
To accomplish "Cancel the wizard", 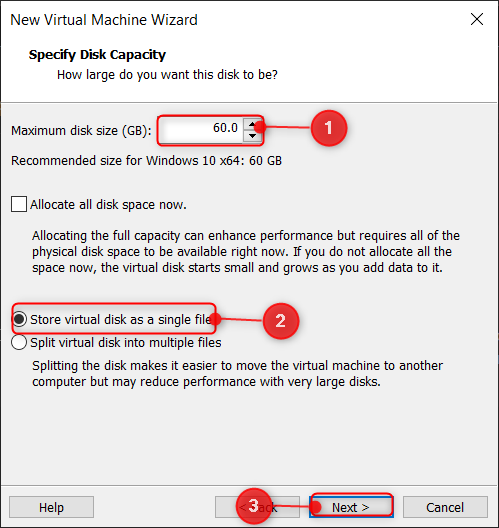I will [x=445, y=507].
